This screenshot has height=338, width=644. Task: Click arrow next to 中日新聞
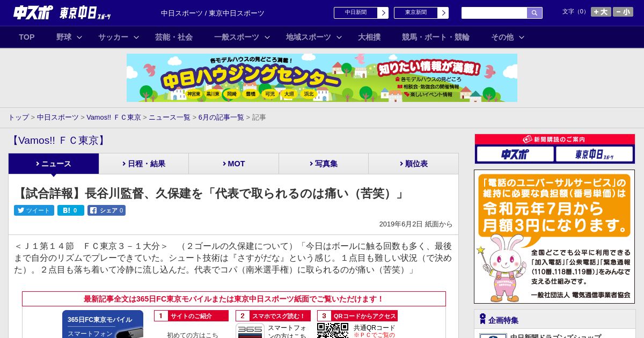[x=383, y=13]
